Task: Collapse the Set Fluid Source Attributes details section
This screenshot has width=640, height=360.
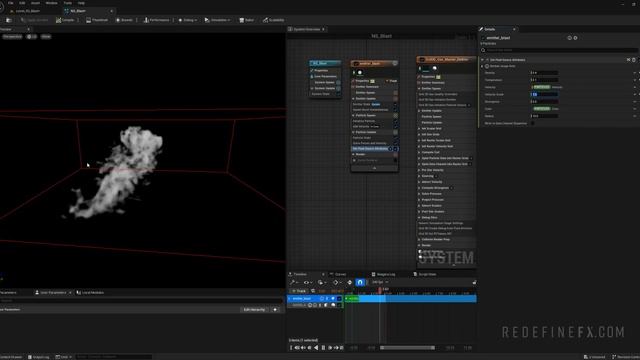Action: (482, 60)
